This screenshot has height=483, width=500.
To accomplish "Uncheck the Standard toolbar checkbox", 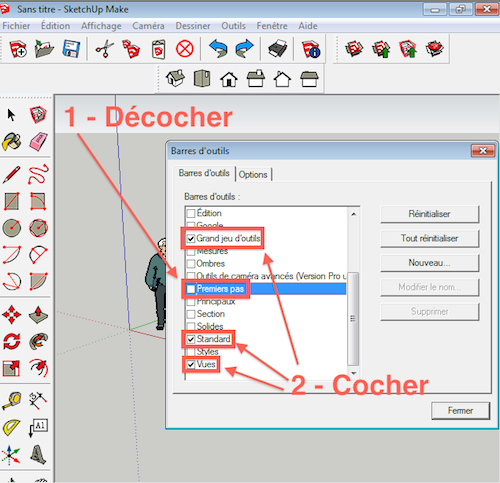I will pyautogui.click(x=191, y=339).
